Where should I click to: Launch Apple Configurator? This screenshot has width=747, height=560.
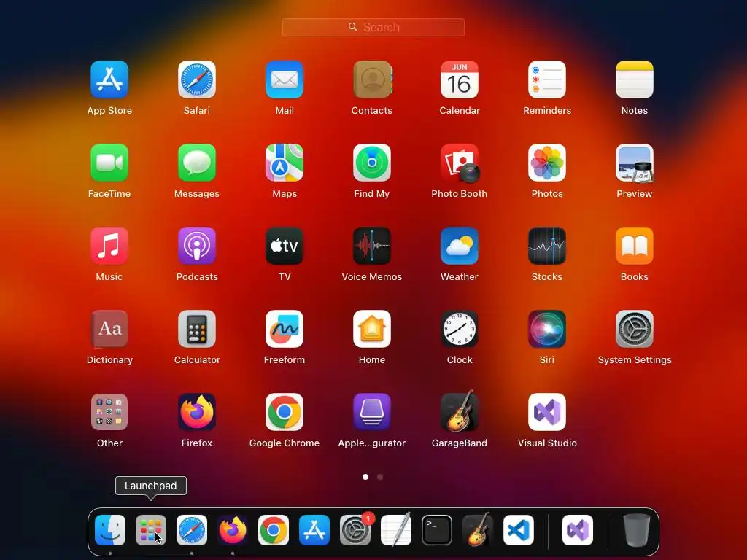372,412
